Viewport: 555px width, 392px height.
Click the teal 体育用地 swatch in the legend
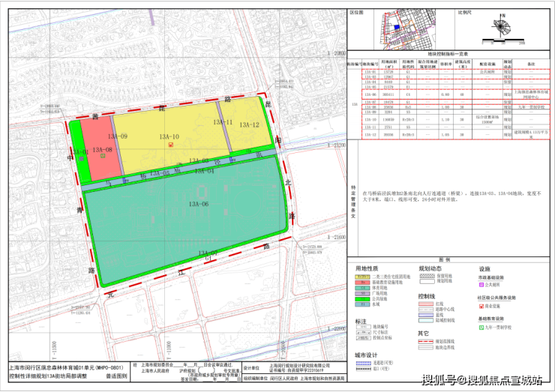[363, 288]
